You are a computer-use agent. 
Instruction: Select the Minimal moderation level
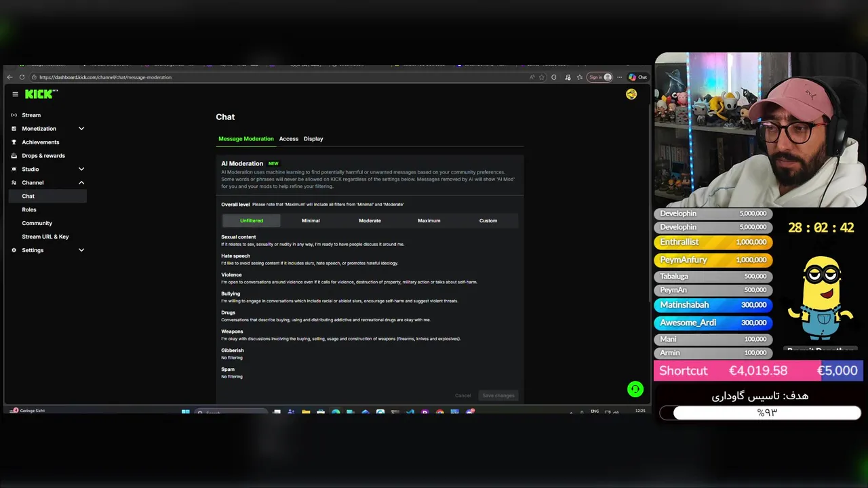click(311, 220)
